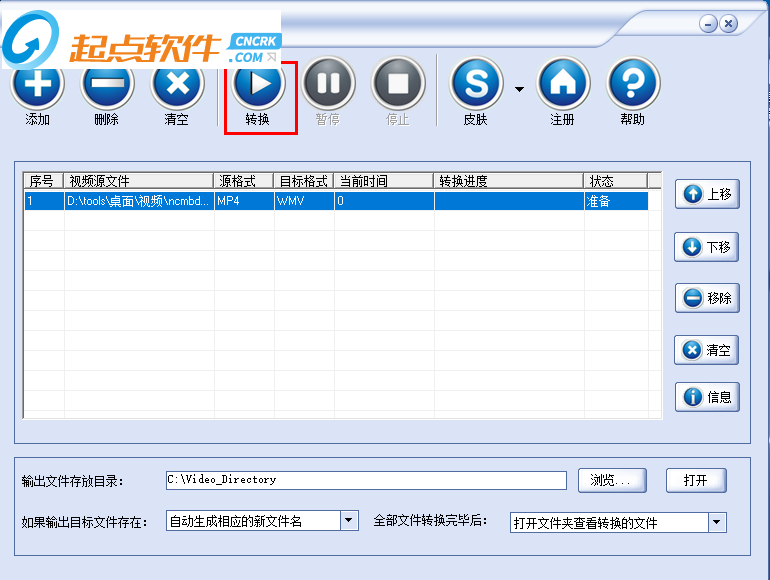Image resolution: width=770 pixels, height=580 pixels.
Task: Show file details with 信息 button
Action: (707, 397)
